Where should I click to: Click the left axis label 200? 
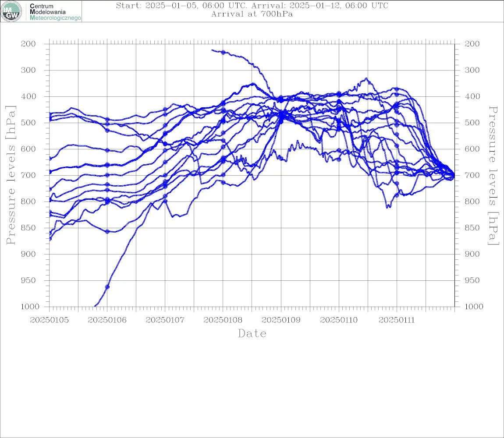pyautogui.click(x=28, y=44)
